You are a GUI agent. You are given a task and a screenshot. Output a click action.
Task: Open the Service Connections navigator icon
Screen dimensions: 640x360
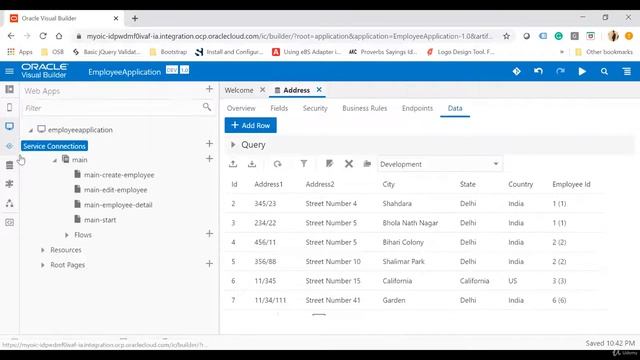tap(9, 146)
